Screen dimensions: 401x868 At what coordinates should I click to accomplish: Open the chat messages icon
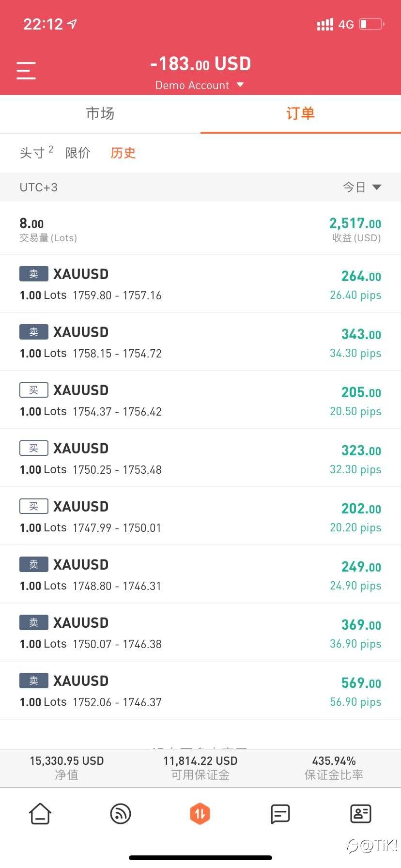click(x=280, y=814)
